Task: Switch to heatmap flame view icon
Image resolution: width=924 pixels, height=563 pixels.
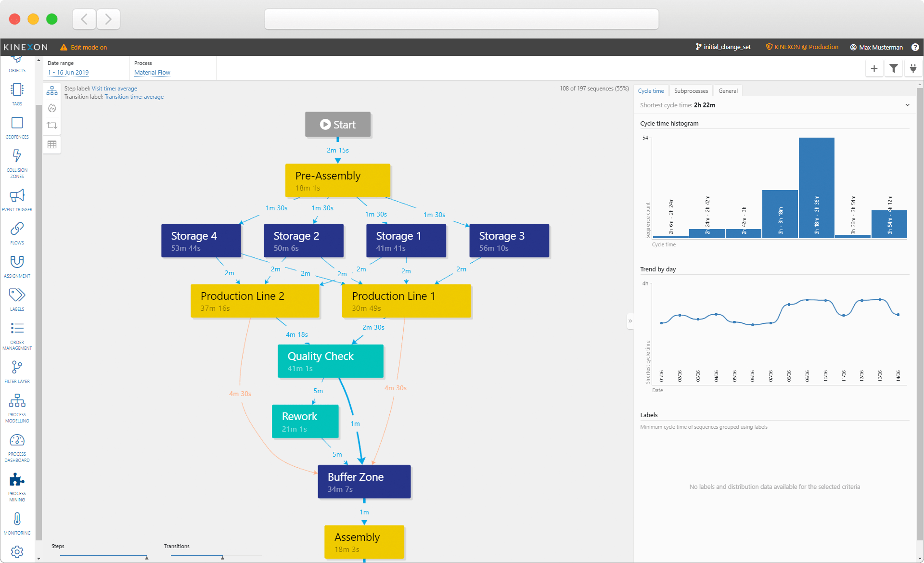Action: (52, 108)
